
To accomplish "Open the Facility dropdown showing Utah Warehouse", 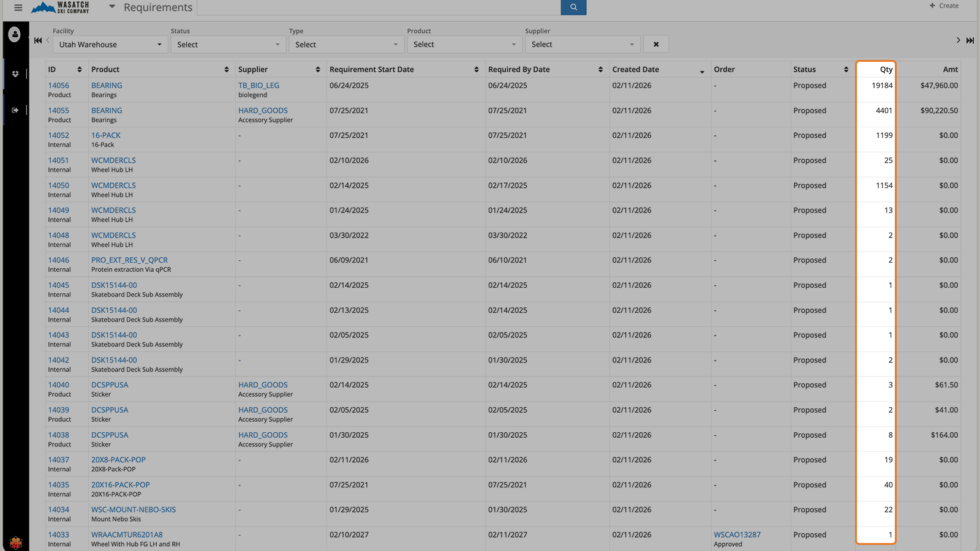I will [109, 44].
